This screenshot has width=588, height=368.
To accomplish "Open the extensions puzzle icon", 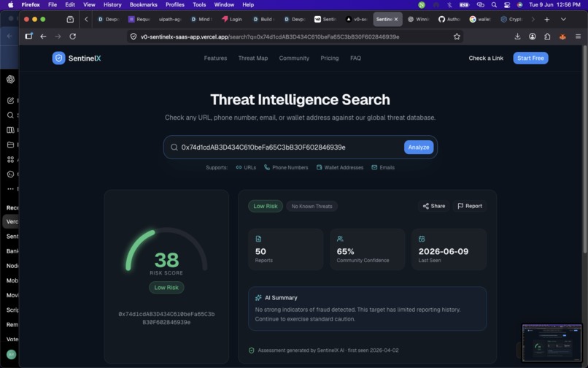I will pyautogui.click(x=547, y=37).
